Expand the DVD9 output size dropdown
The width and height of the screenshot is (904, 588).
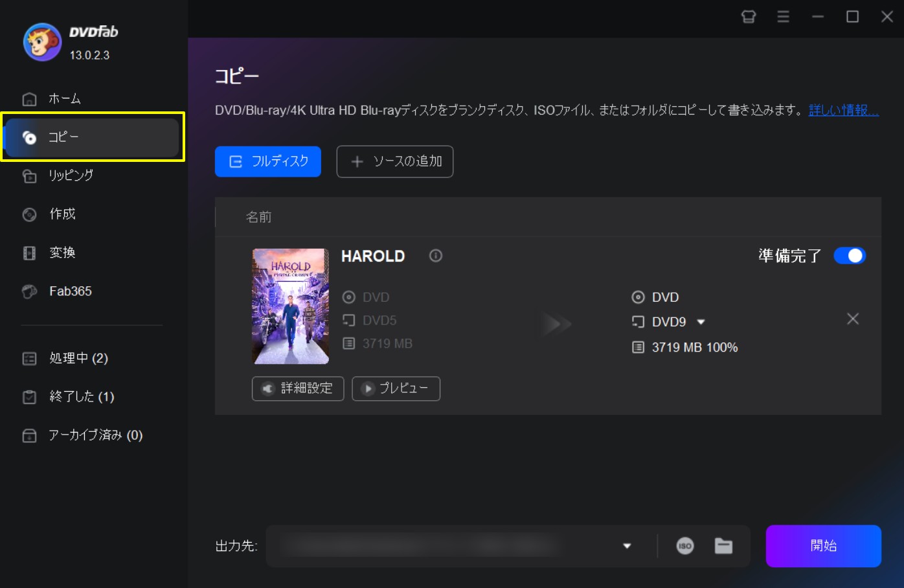coord(701,322)
